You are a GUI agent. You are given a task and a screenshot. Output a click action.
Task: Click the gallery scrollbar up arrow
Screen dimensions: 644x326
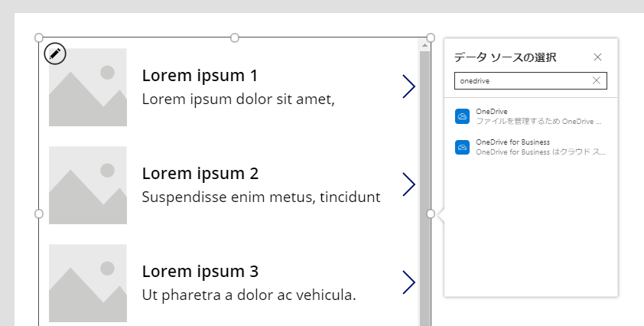click(x=424, y=45)
